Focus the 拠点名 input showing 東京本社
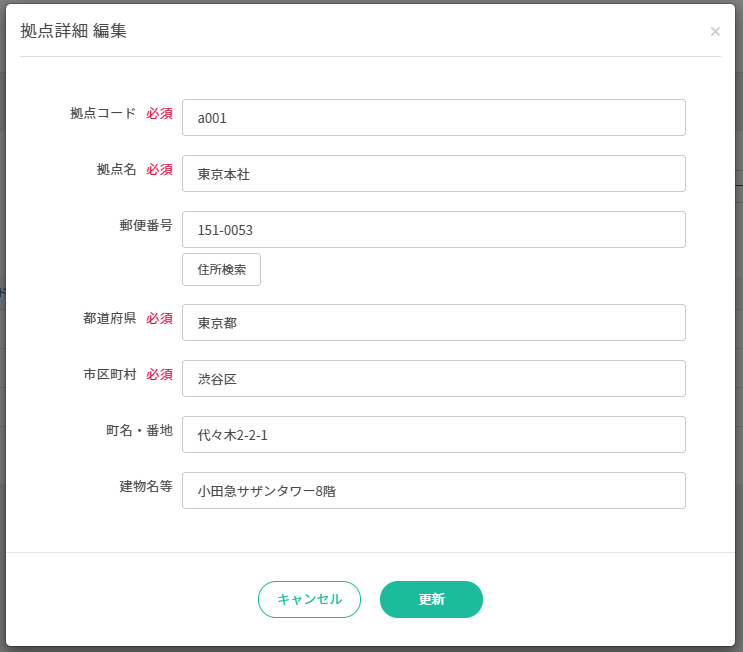 point(433,174)
